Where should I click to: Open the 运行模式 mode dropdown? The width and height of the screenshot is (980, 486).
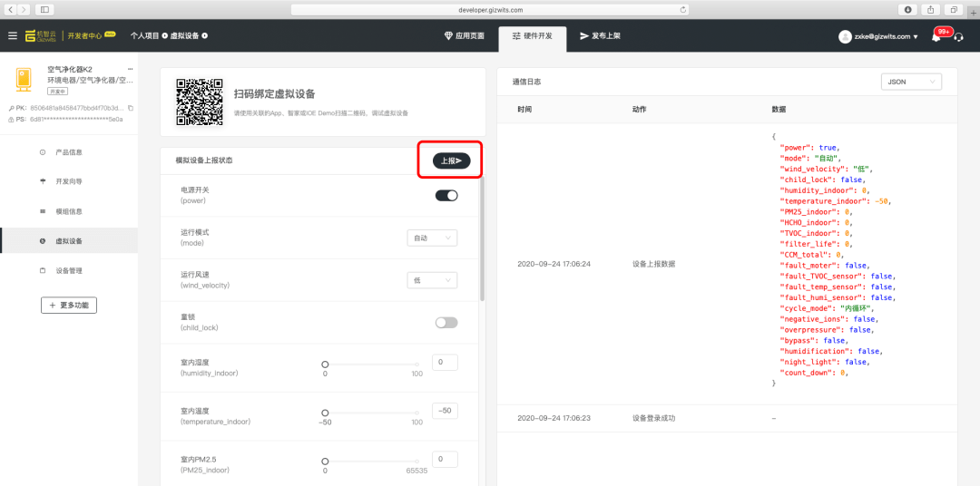pos(432,238)
